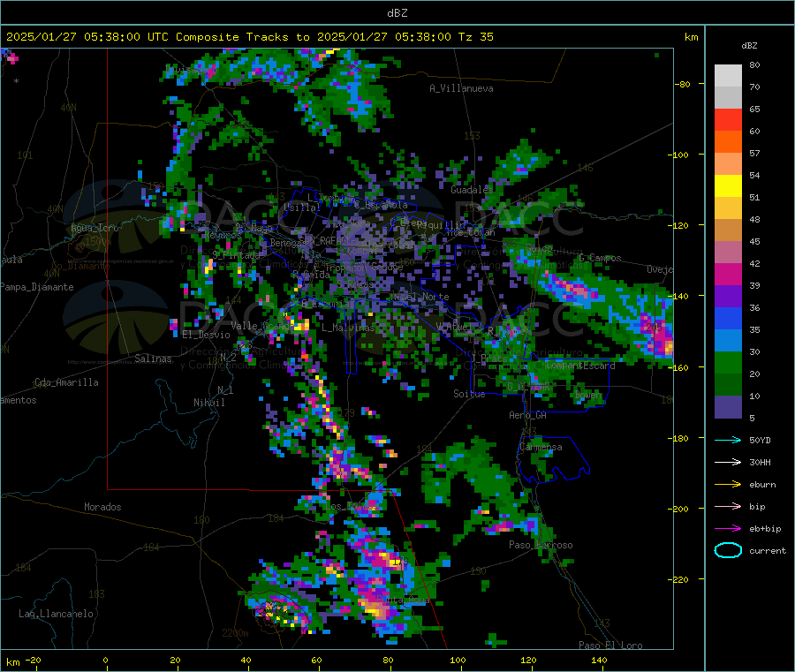Screen dimensions: 795x672
Task: Click the eburn orange arrow legend icon
Action: pos(728,485)
